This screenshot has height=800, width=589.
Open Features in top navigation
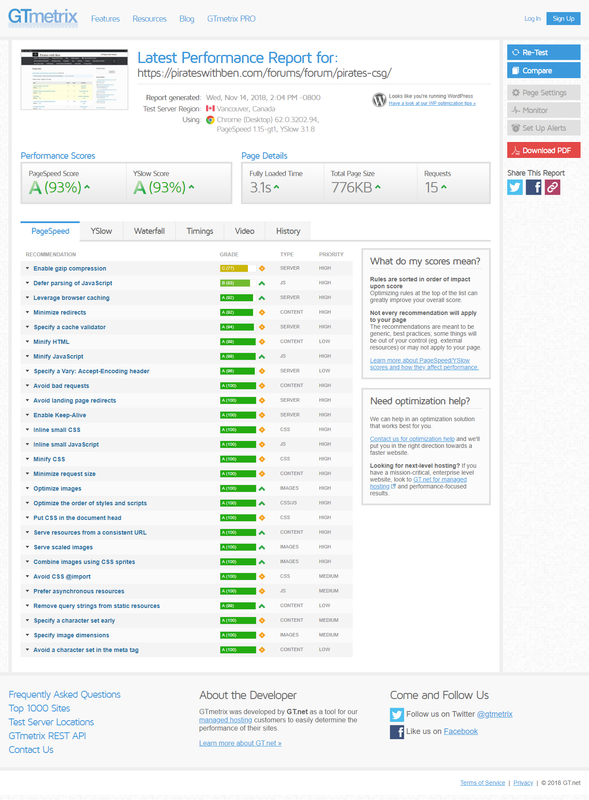105,19
